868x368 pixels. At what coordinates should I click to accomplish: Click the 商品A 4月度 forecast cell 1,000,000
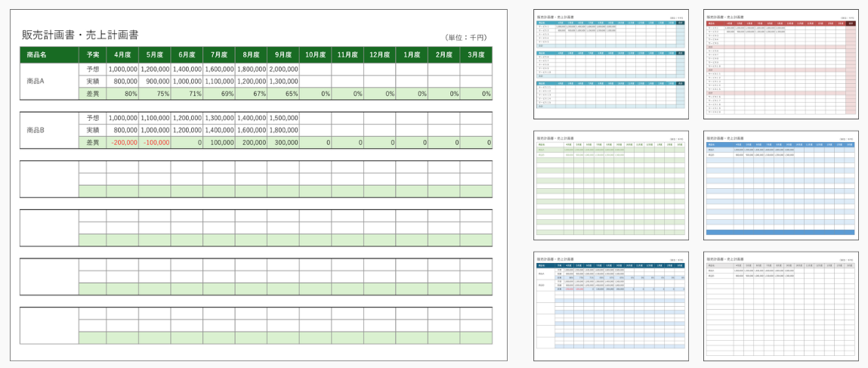click(122, 69)
